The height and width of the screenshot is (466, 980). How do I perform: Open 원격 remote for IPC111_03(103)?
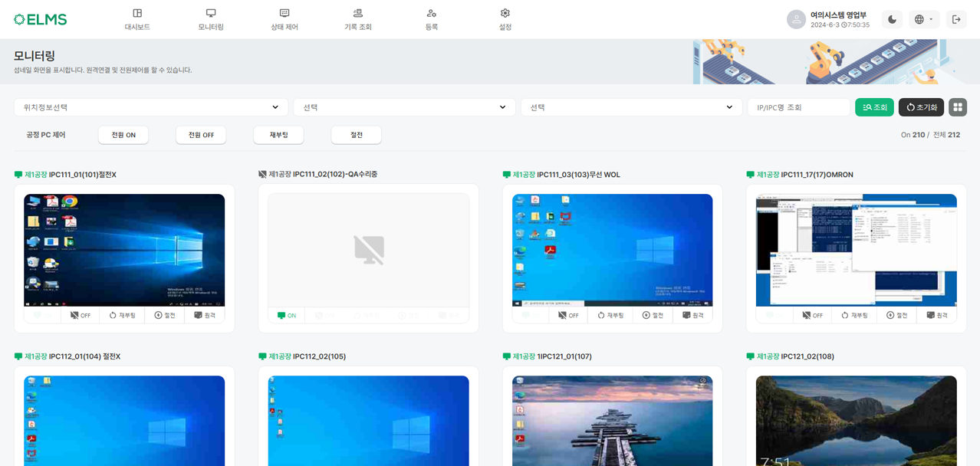692,315
